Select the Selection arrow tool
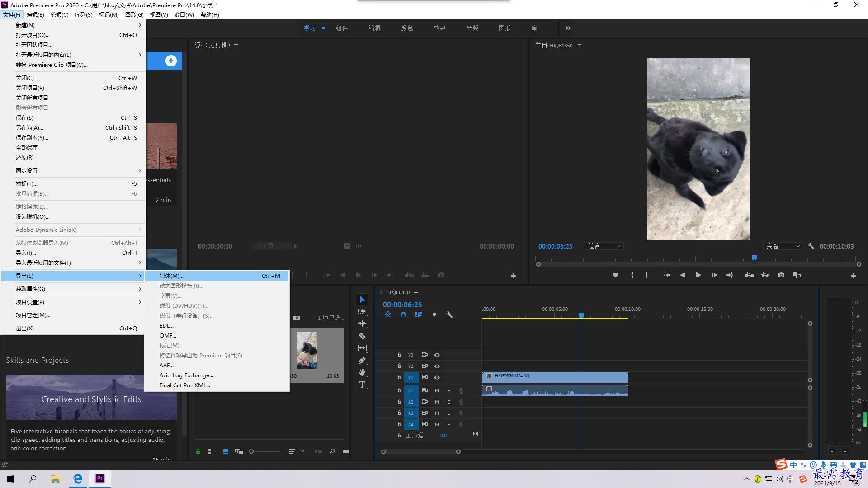 coord(362,299)
